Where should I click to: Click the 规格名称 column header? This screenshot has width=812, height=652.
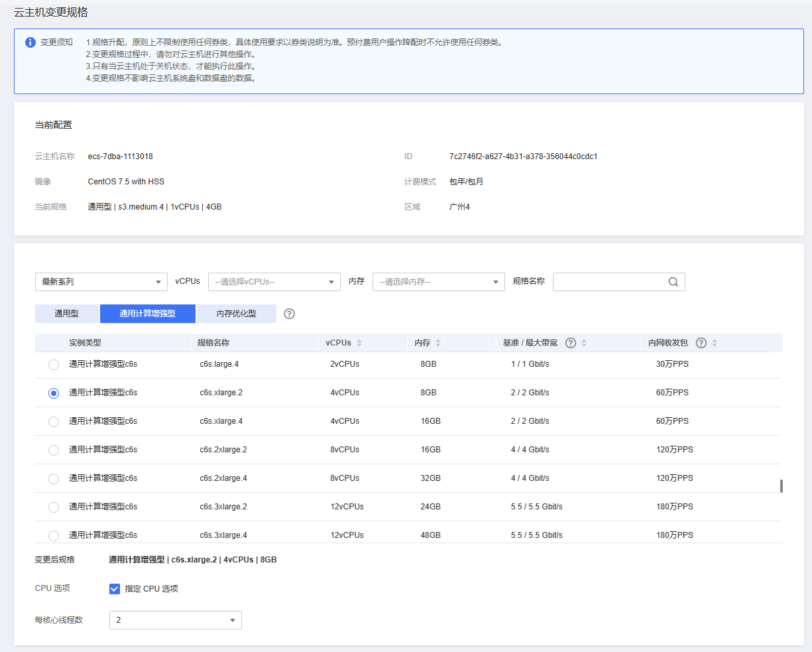[x=213, y=343]
